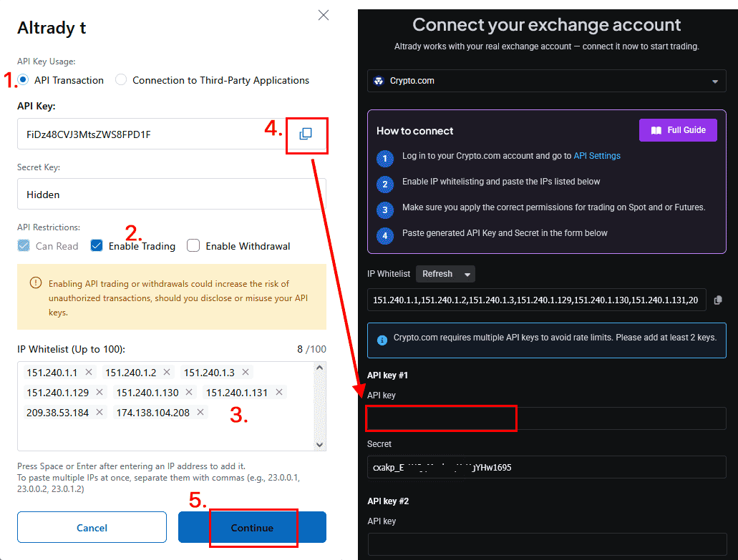Click the warning icon in the yellow notice
Viewport: 738px width, 560px height.
click(36, 283)
